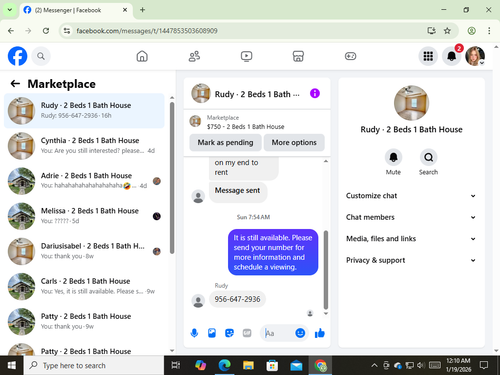Expand the Customize chat section
This screenshot has width=500, height=375.
tap(411, 196)
